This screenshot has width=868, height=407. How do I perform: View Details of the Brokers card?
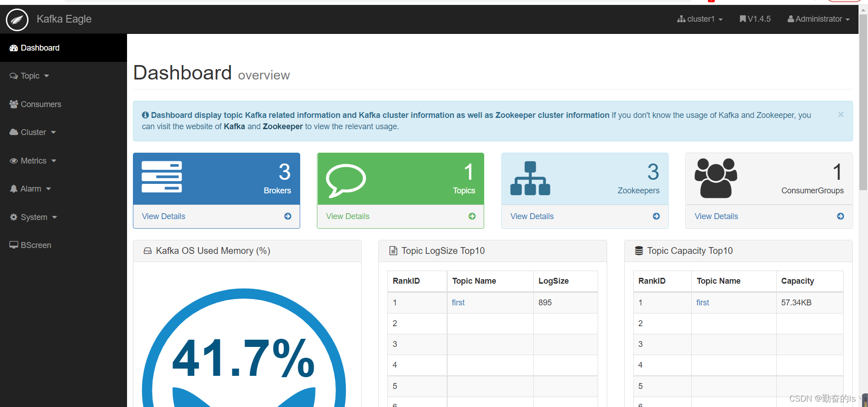(x=163, y=216)
